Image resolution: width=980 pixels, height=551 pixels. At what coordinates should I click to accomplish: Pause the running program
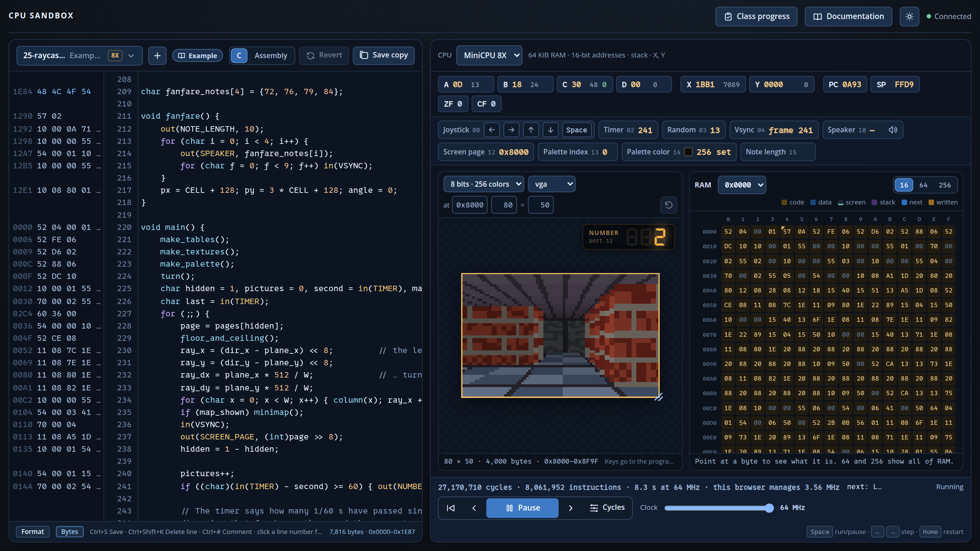522,508
